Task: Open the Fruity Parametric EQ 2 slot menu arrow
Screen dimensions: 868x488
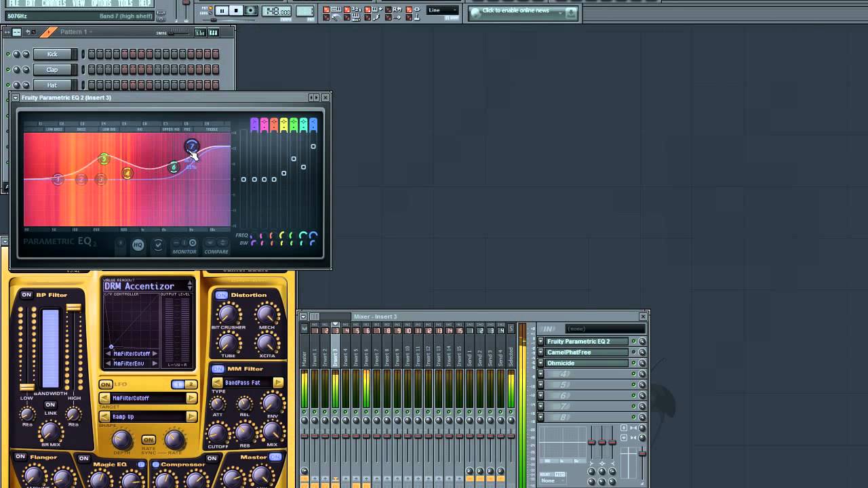Action: [x=540, y=342]
